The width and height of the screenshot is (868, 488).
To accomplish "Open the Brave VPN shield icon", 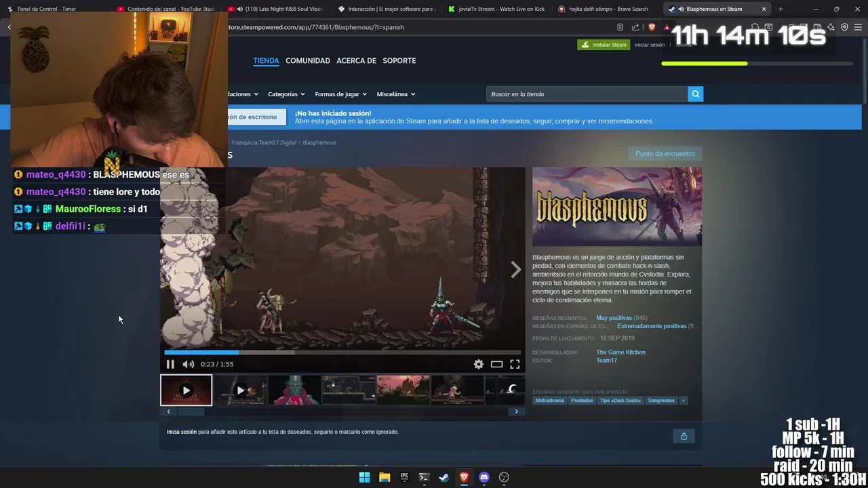I will pyautogui.click(x=844, y=27).
